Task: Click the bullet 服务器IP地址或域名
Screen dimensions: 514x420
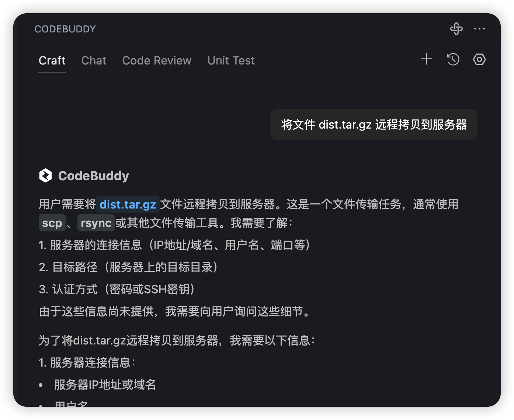Action: pyautogui.click(x=105, y=385)
